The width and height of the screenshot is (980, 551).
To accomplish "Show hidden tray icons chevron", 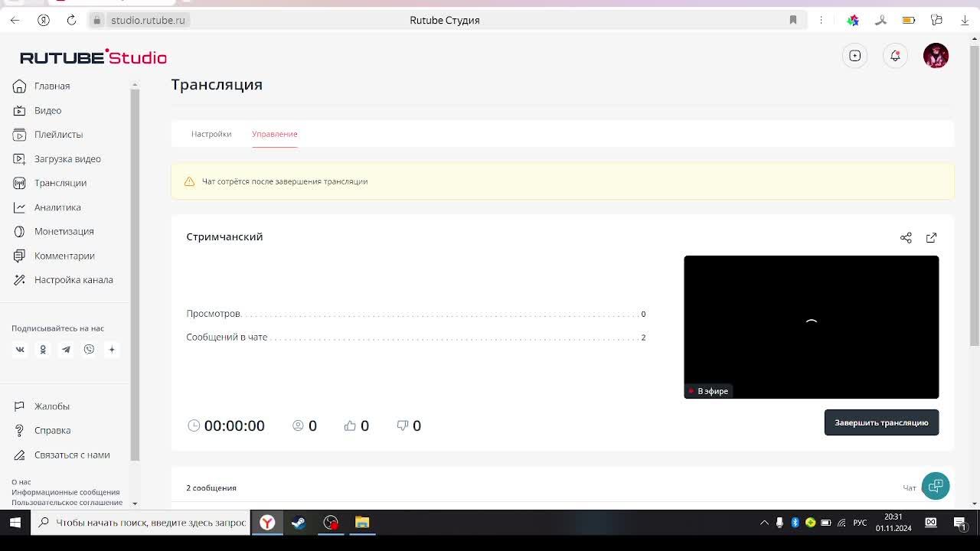I will (764, 523).
